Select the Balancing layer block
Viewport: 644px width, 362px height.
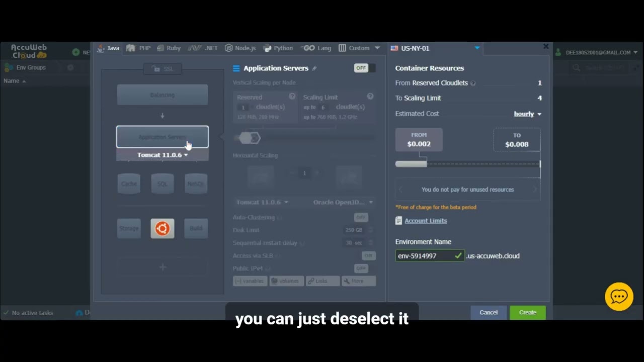point(163,95)
